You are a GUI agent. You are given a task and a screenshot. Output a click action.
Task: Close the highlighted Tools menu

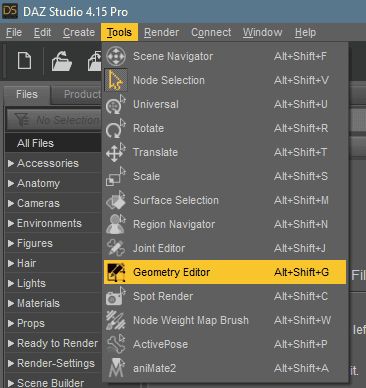[119, 32]
